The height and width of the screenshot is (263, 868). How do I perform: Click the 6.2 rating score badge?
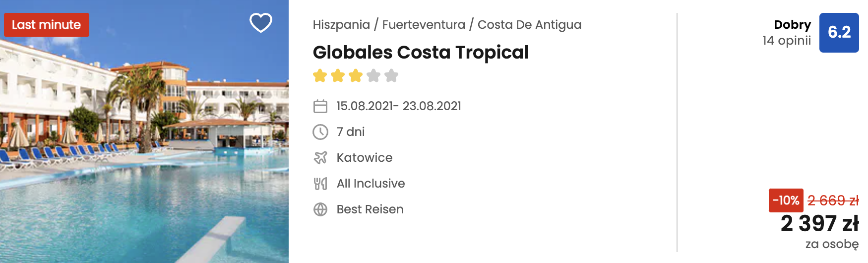point(839,33)
